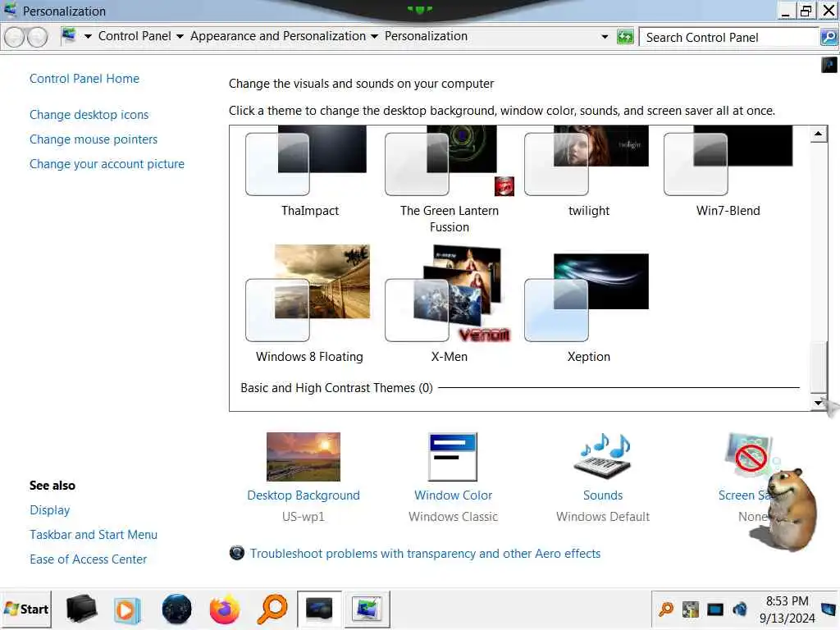This screenshot has height=630, width=840.
Task: Go to Control Panel Home
Action: (x=84, y=79)
